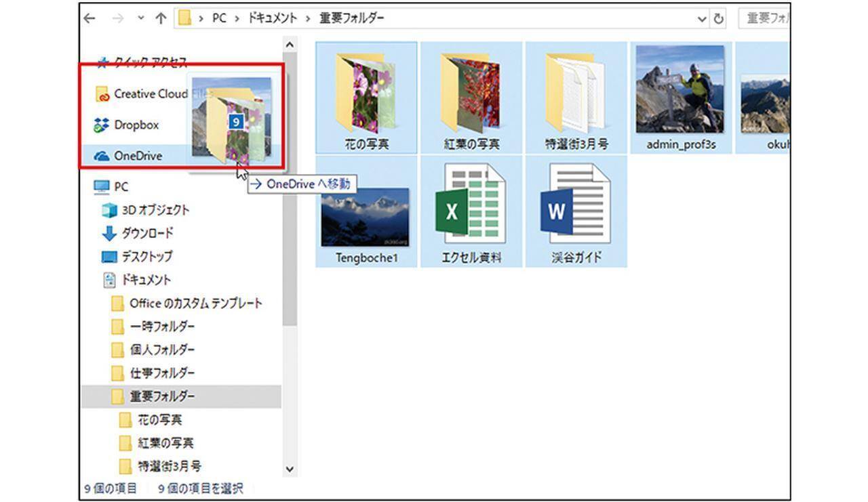Select ダウンロード in navigation tree

click(x=146, y=233)
